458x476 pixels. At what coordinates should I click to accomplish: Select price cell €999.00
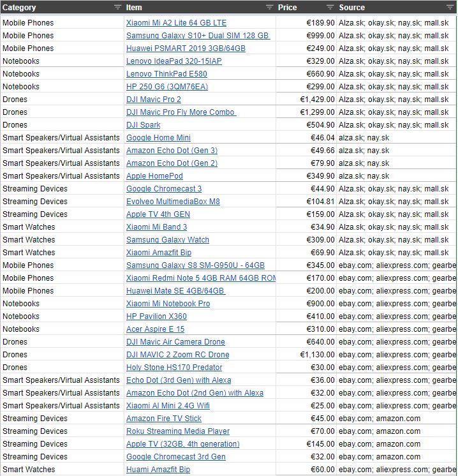click(306, 36)
